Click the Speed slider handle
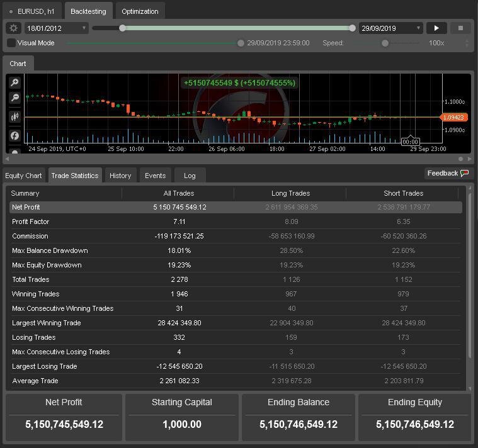This screenshot has height=448, width=478. pos(385,43)
